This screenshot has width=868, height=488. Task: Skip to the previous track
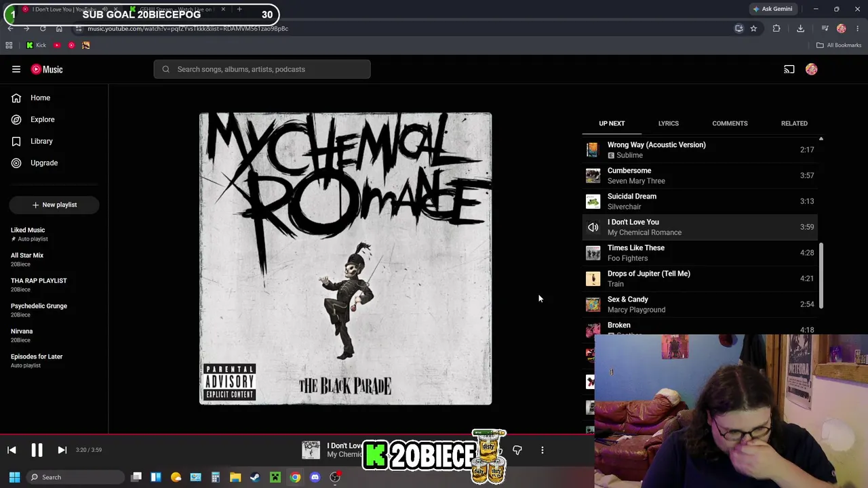pos(12,450)
